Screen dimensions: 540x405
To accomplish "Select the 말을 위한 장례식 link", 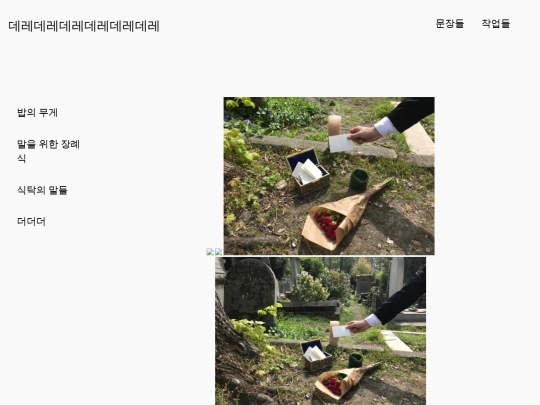I will [x=49, y=151].
